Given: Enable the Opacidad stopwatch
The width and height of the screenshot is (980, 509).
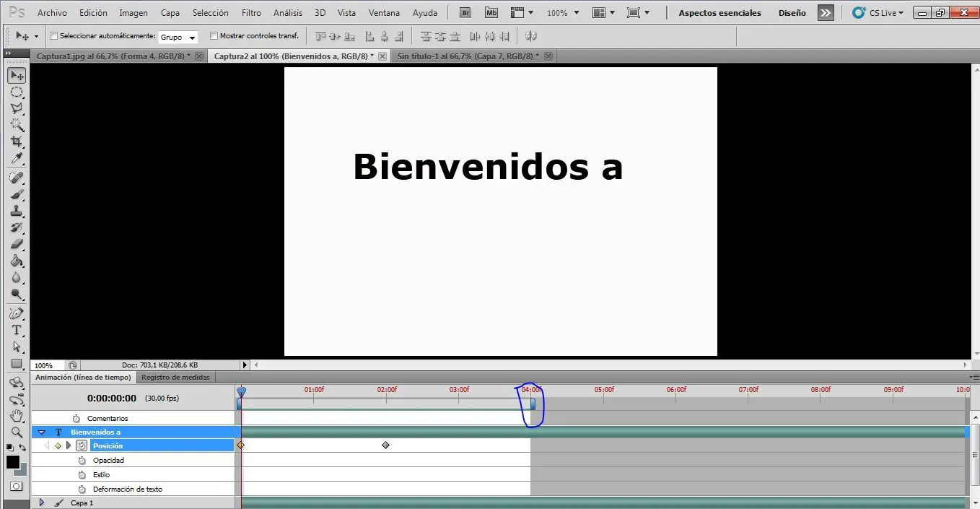Looking at the screenshot, I should coord(82,460).
